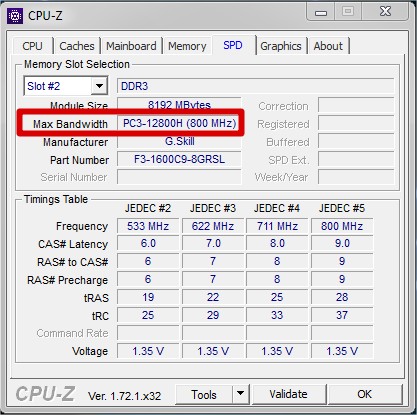Select CAS# Latency value 6.0

click(x=148, y=243)
